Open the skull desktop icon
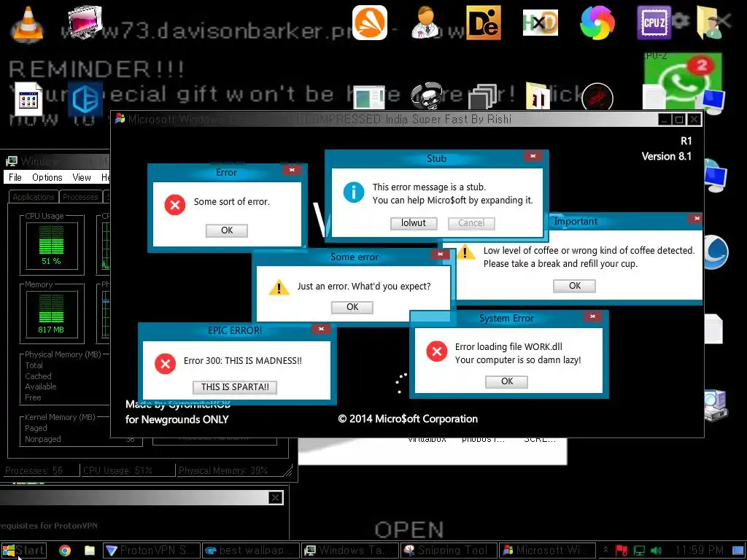 (x=426, y=97)
